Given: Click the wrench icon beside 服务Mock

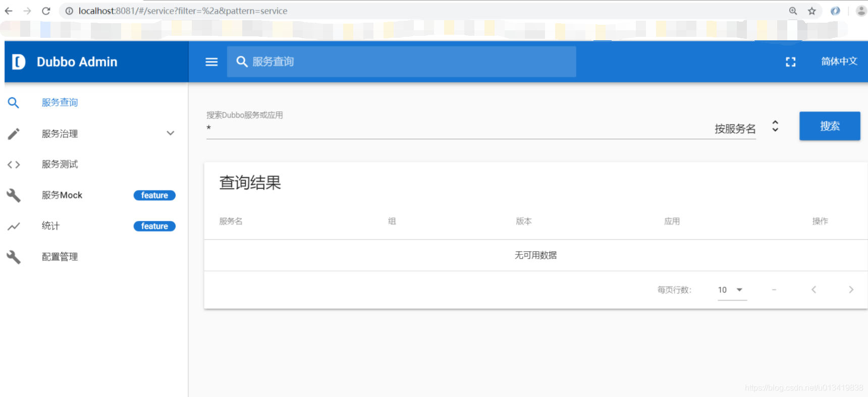Looking at the screenshot, I should coord(14,195).
